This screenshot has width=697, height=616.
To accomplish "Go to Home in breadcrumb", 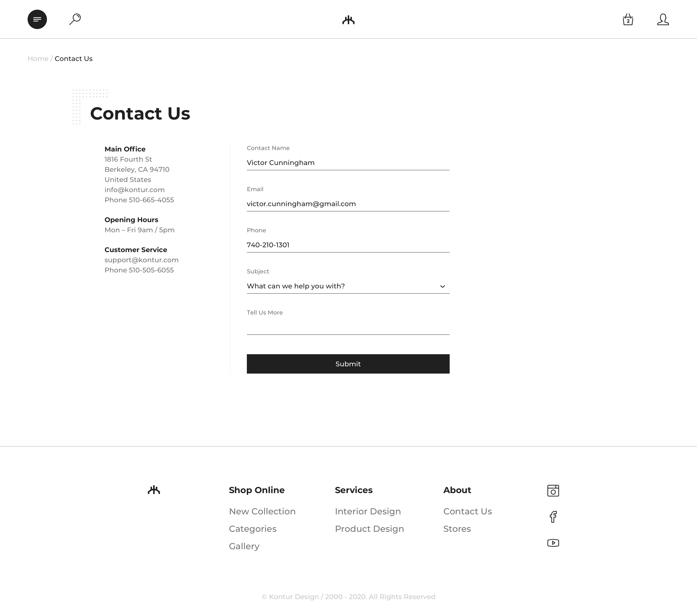I will [38, 59].
